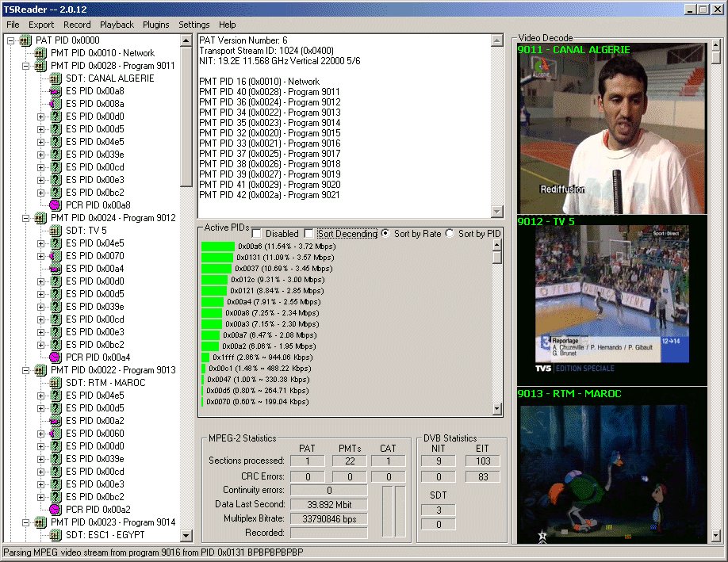Image resolution: width=728 pixels, height=562 pixels.
Task: Click the EIT sections processed value 103
Action: tap(483, 461)
